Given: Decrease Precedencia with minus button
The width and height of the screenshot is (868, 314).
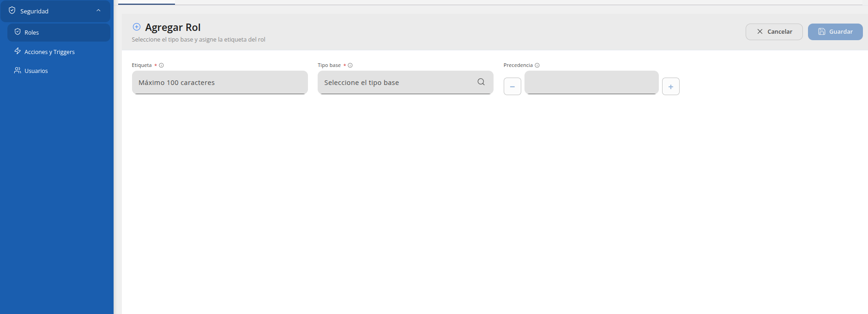Looking at the screenshot, I should [x=512, y=86].
